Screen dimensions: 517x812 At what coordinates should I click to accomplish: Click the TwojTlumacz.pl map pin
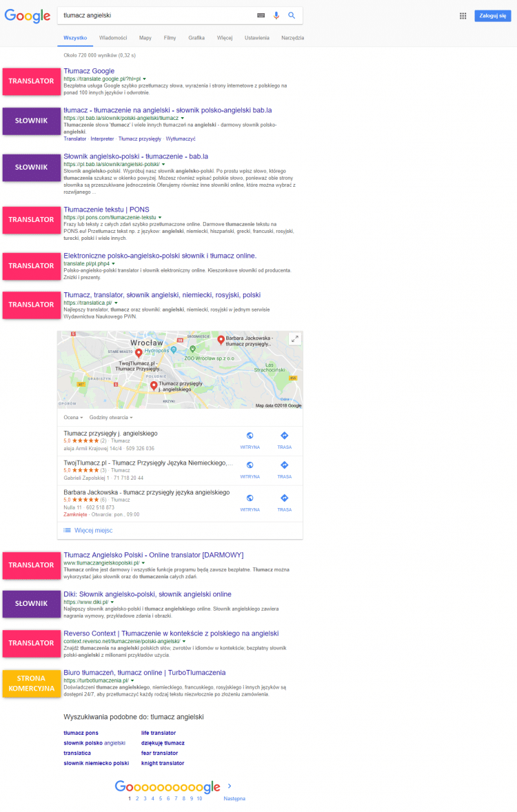[x=139, y=353]
